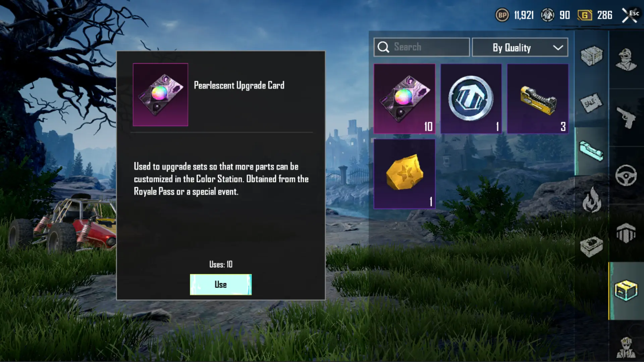644x362 pixels.
Task: Open the flame icon sub-tab
Action: (x=592, y=200)
